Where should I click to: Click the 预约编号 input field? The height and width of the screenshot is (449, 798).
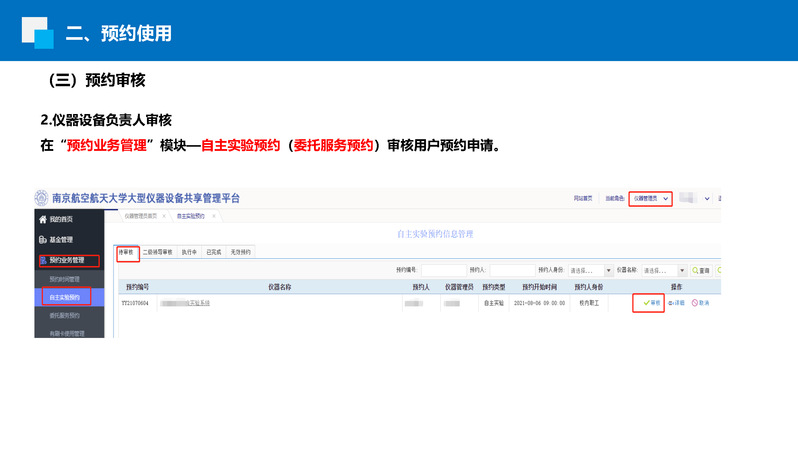[443, 270]
